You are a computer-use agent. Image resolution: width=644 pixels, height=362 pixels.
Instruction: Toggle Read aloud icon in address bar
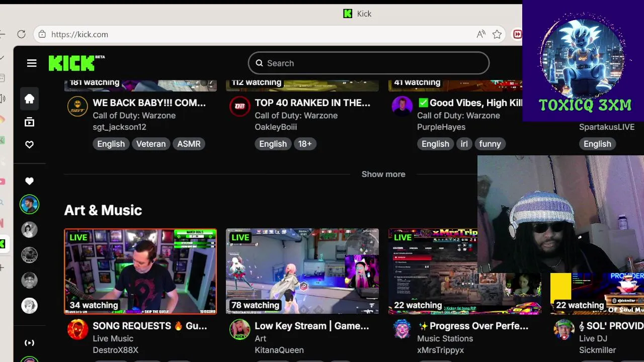coord(481,34)
